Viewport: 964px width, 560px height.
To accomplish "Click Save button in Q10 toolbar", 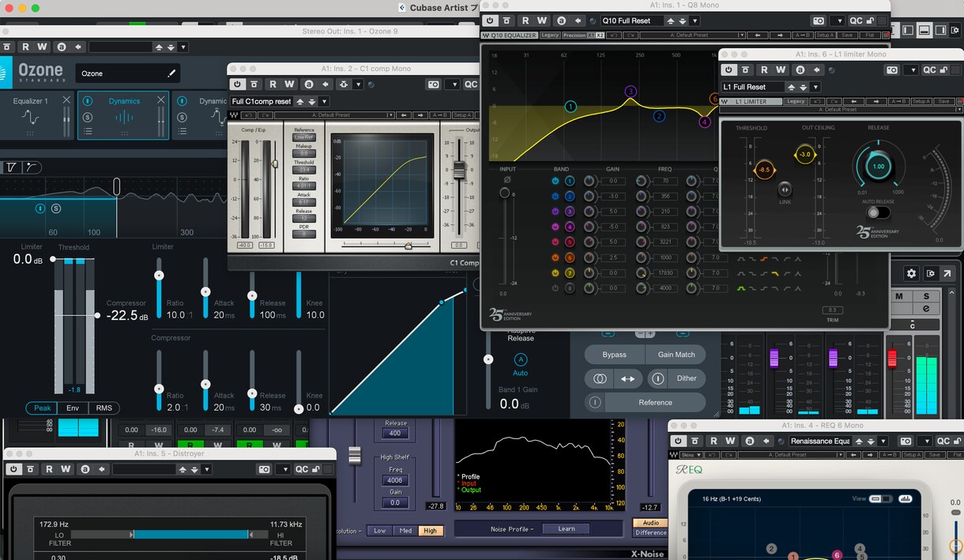I will click(847, 36).
